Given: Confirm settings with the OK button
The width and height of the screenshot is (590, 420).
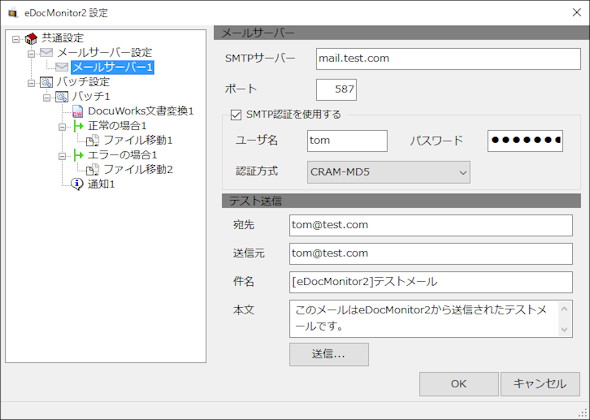Looking at the screenshot, I should click(459, 384).
